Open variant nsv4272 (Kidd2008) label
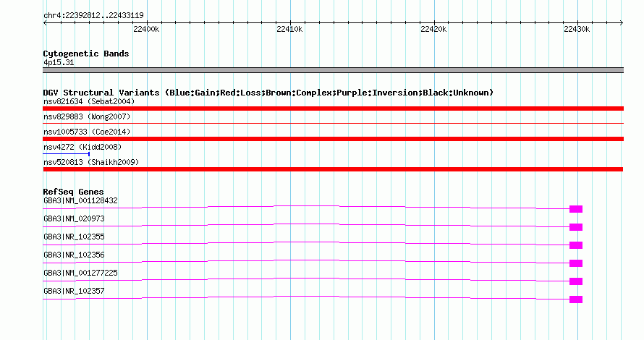This screenshot has height=340, width=644. [x=82, y=147]
